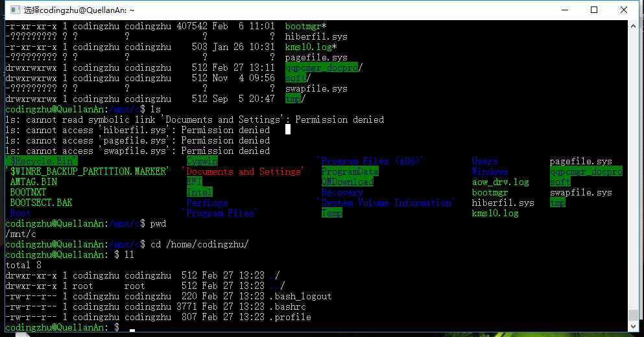Image resolution: width=644 pixels, height=337 pixels.
Task: Click the blue Boot directory name
Action: click(x=20, y=213)
